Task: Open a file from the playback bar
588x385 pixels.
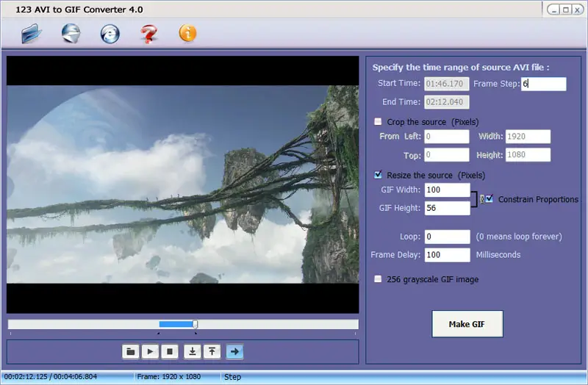Action: pyautogui.click(x=131, y=352)
